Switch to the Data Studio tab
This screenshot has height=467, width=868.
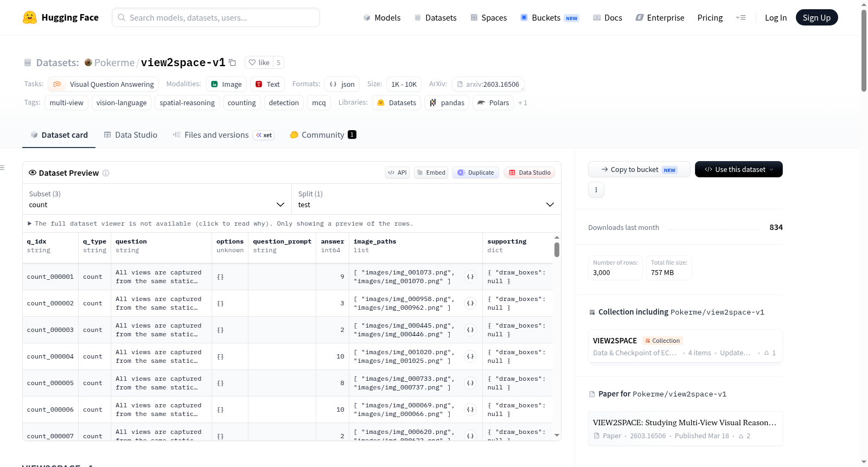click(x=131, y=135)
